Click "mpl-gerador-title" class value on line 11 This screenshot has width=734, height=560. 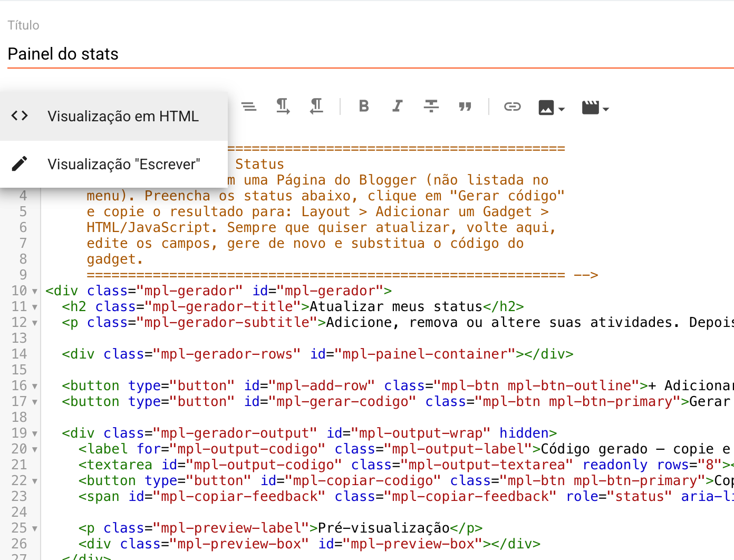(x=223, y=306)
